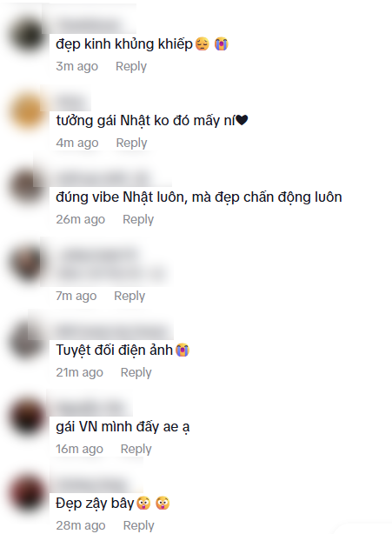This screenshot has height=534, width=392.
Task: Click Reply under 'Đẹp zậy bây' comment
Action: coord(138,525)
